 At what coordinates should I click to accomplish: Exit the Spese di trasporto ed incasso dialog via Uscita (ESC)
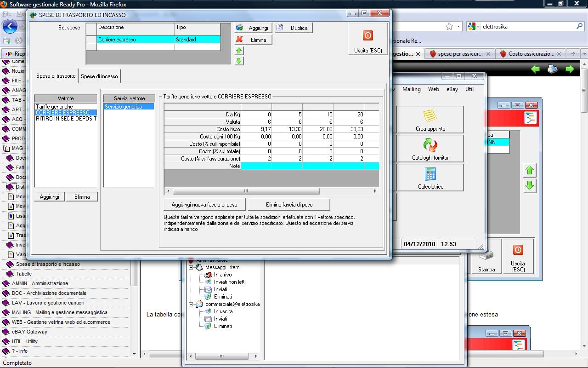coord(368,39)
